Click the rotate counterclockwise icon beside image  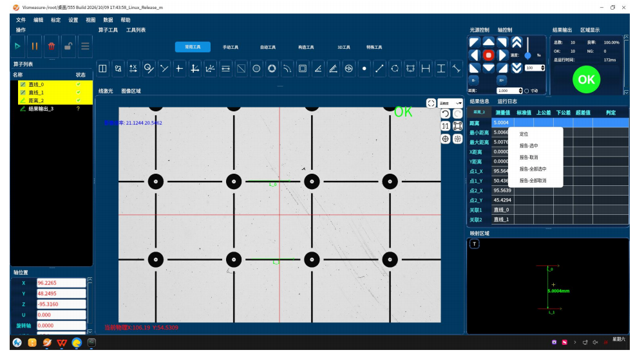point(445,114)
